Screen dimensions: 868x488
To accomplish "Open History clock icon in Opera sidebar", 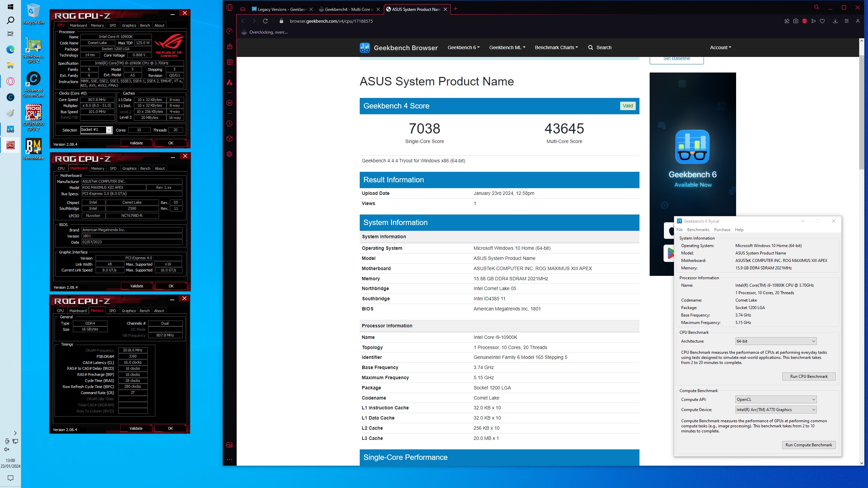I will point(230,123).
